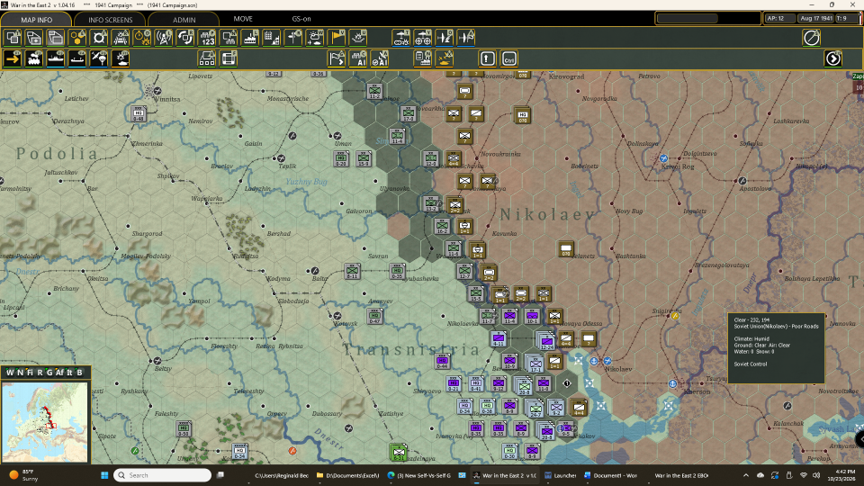Click the MOVE mode label

pyautogui.click(x=242, y=19)
